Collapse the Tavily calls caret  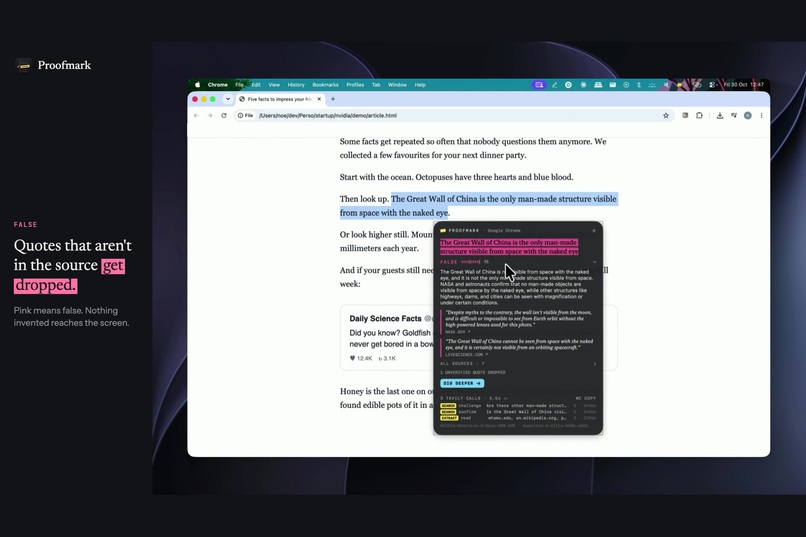pyautogui.click(x=505, y=398)
